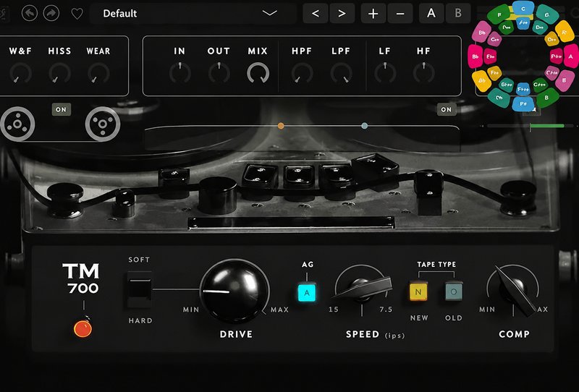Screen dimensions: 579x392
Task: Select the yellow N new tape type
Action: coord(418,291)
